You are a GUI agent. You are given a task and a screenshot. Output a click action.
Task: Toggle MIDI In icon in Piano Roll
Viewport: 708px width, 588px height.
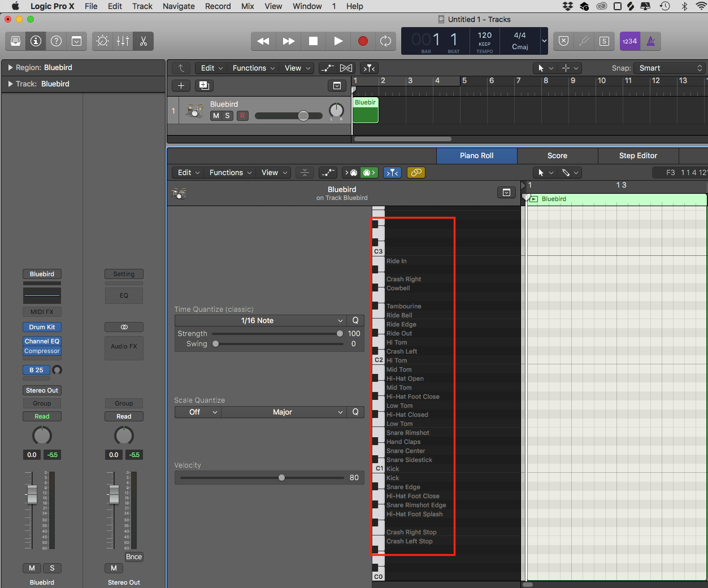tap(351, 172)
